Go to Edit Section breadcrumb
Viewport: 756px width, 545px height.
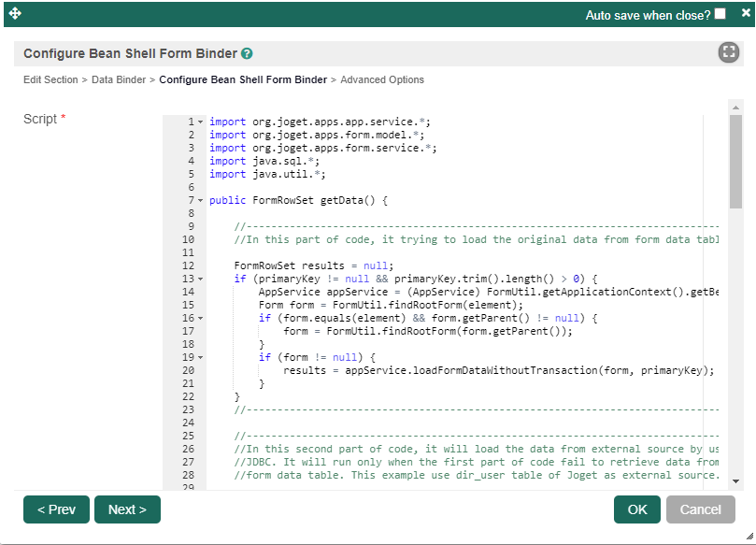[50, 80]
